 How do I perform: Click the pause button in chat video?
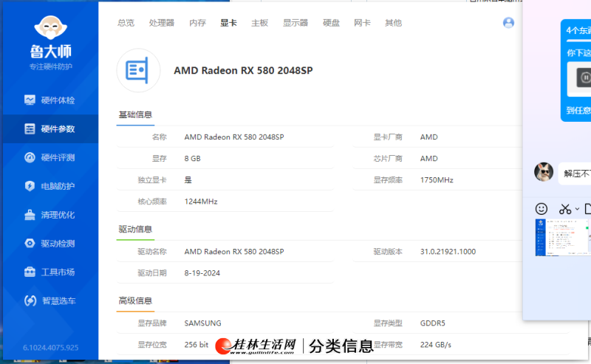(584, 77)
